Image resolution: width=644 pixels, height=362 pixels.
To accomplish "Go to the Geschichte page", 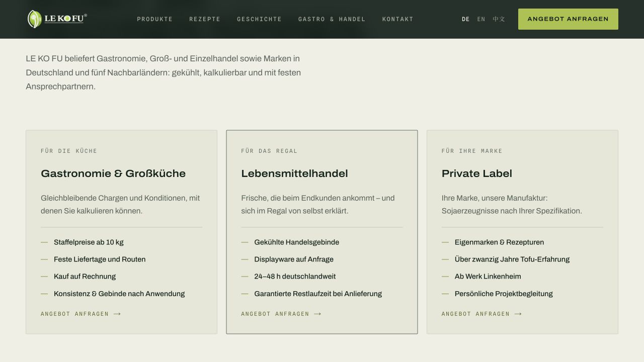I will pos(260,19).
